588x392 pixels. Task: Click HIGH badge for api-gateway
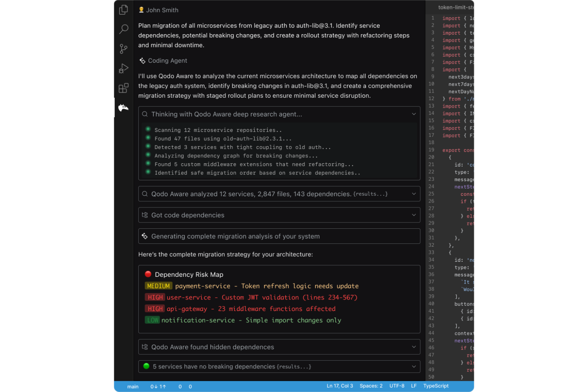click(155, 309)
